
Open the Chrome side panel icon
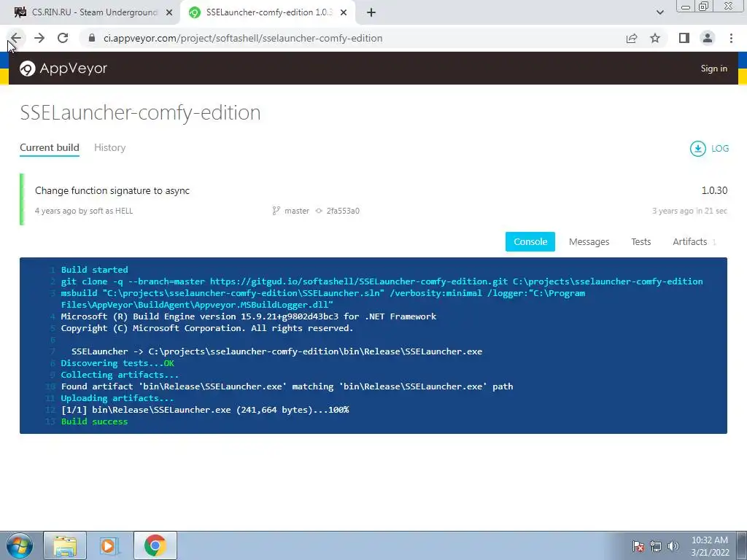(684, 38)
